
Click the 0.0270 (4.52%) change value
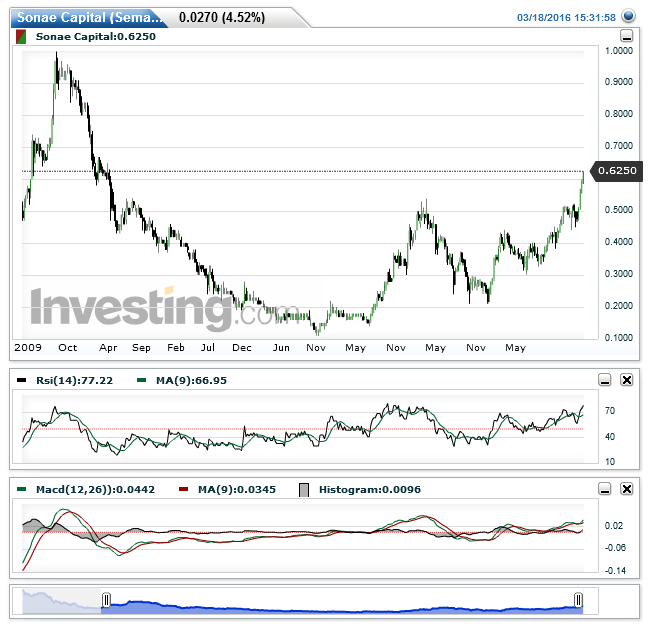tap(222, 17)
